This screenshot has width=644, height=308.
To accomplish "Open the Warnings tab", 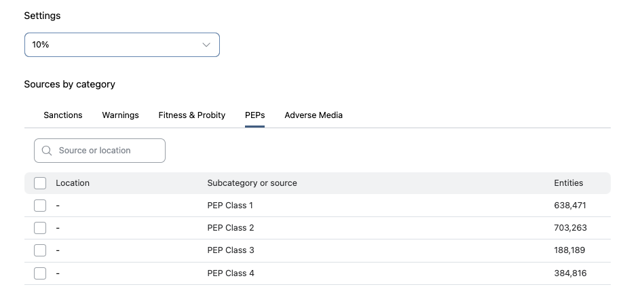I will [120, 115].
